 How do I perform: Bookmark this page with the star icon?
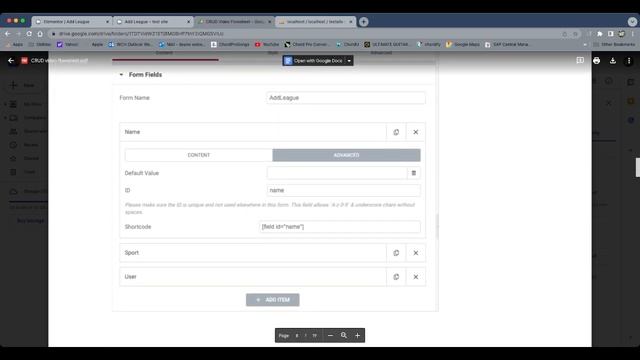[576, 34]
